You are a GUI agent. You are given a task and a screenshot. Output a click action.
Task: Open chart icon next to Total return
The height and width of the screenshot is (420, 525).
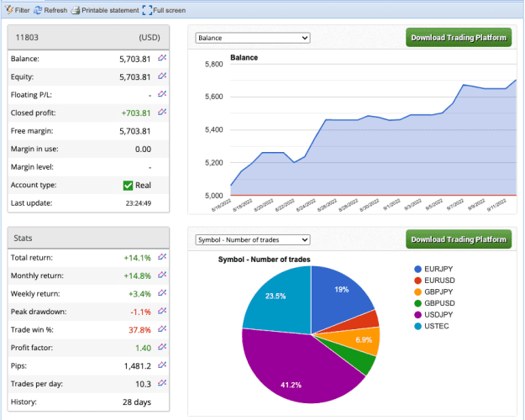pos(162,257)
